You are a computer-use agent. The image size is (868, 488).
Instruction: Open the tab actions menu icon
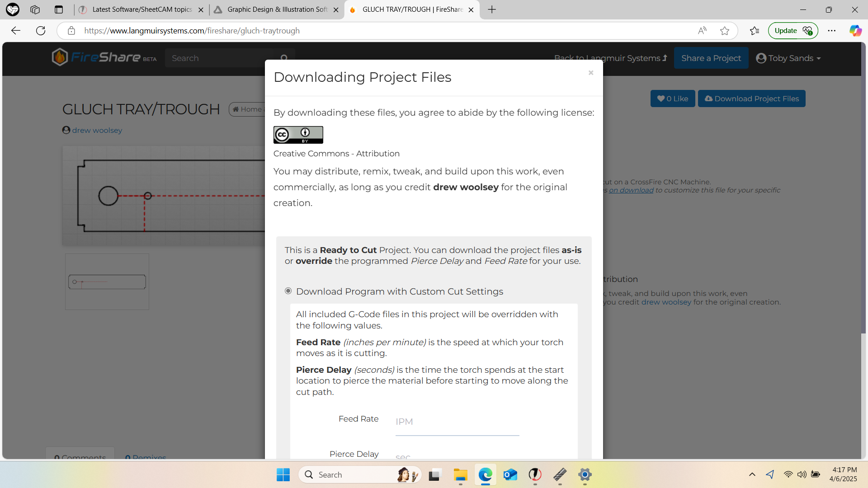(x=59, y=9)
